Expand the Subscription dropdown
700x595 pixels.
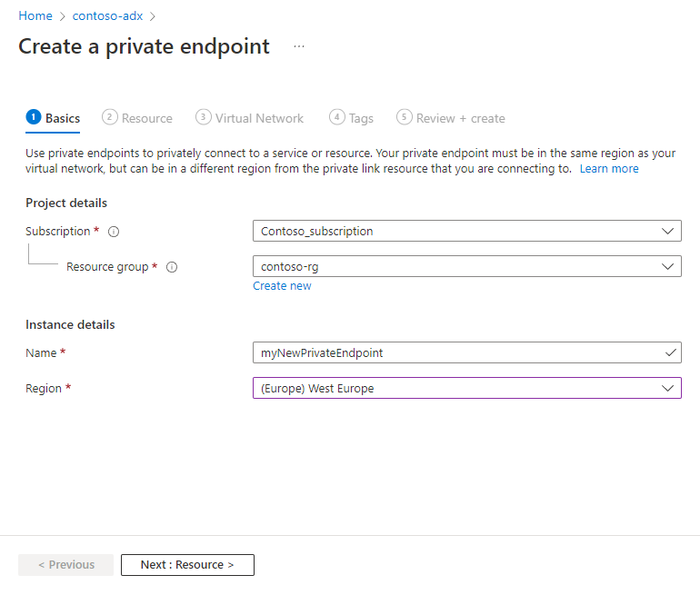click(x=466, y=231)
